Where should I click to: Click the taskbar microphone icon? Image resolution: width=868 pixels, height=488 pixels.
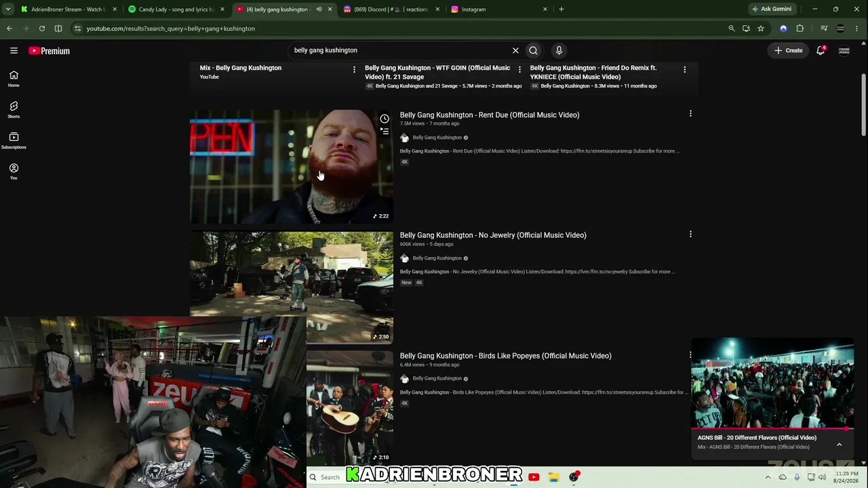click(797, 477)
